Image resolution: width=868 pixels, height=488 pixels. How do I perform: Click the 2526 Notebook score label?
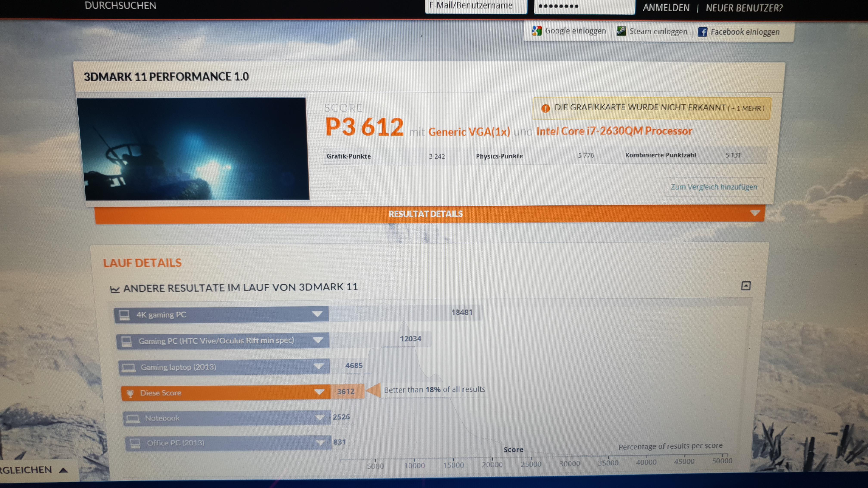coord(341,417)
